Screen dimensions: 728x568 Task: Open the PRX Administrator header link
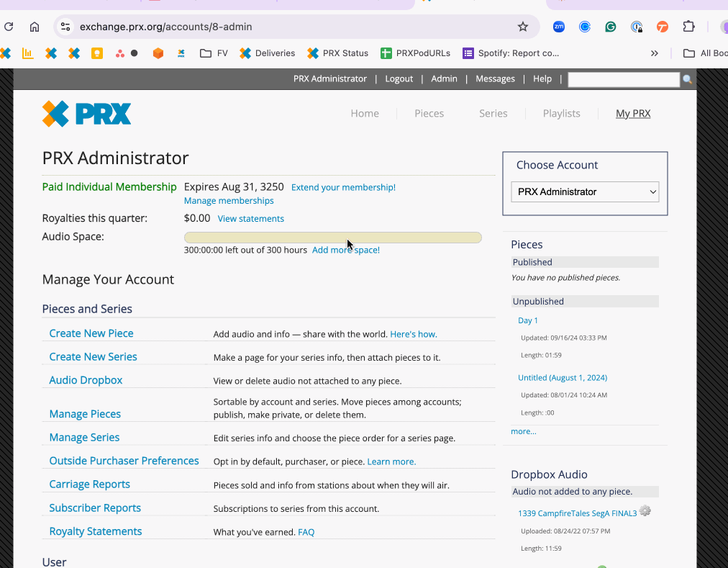pos(330,78)
